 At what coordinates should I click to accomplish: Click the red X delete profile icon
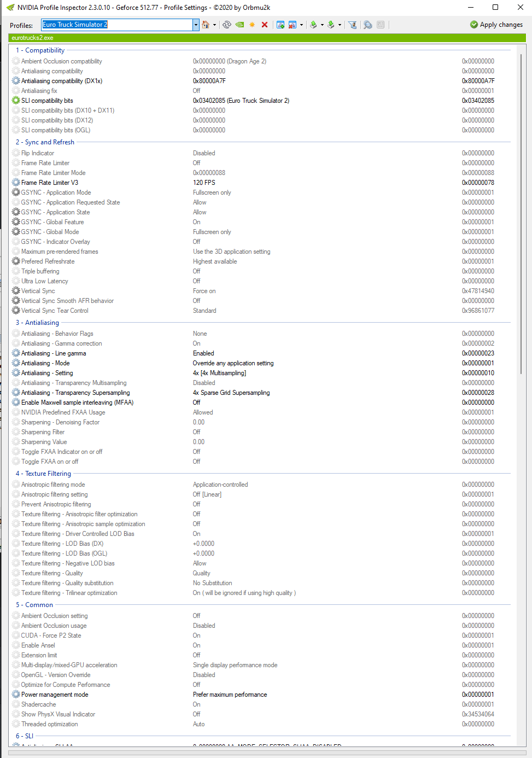(265, 25)
